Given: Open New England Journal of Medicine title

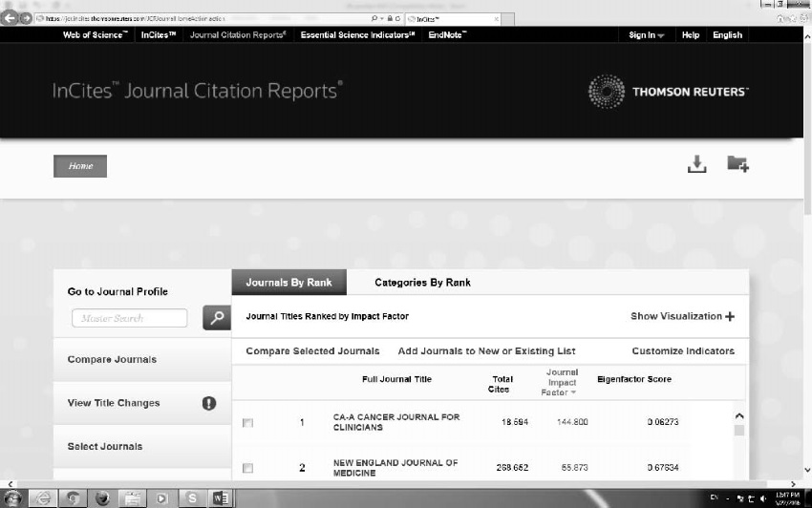Looking at the screenshot, I should [395, 468].
